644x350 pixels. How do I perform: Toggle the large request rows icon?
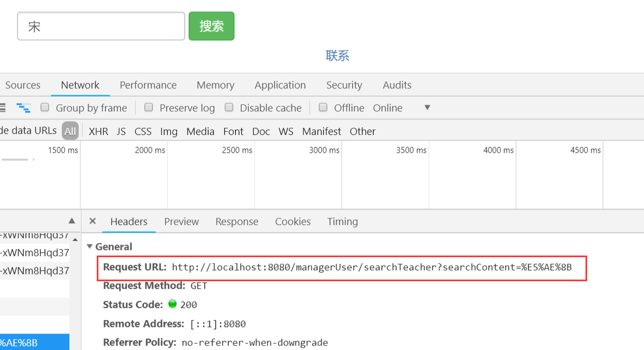[x=3, y=108]
